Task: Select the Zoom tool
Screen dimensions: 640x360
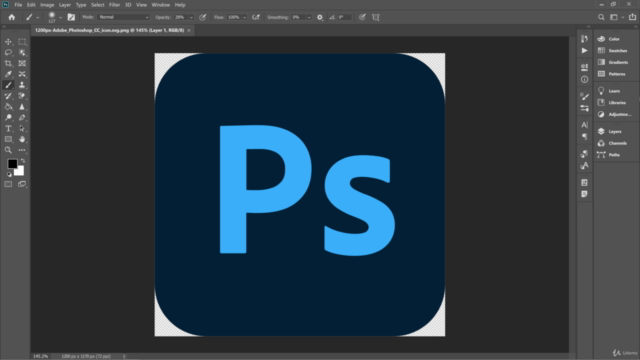Action: pos(8,150)
